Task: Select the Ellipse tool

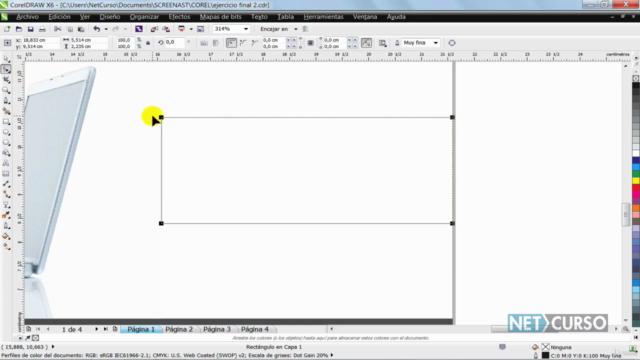Action: point(6,132)
